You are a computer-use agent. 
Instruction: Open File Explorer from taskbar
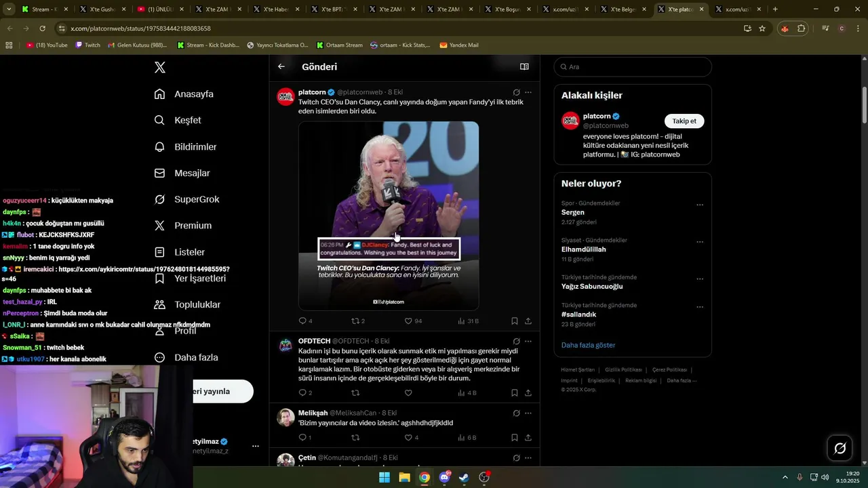coord(404,477)
